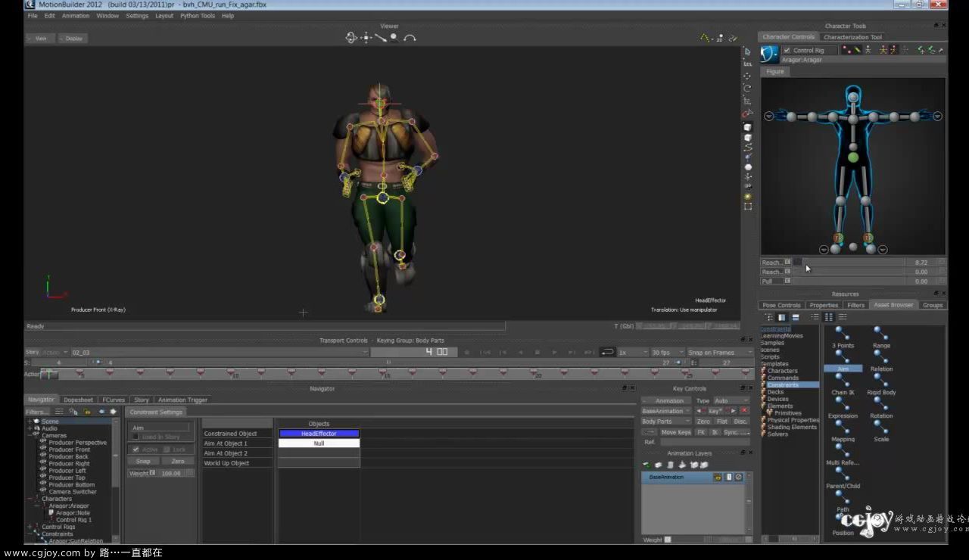Open the Display dropdown in Viewer
The width and height of the screenshot is (969, 560).
click(73, 38)
